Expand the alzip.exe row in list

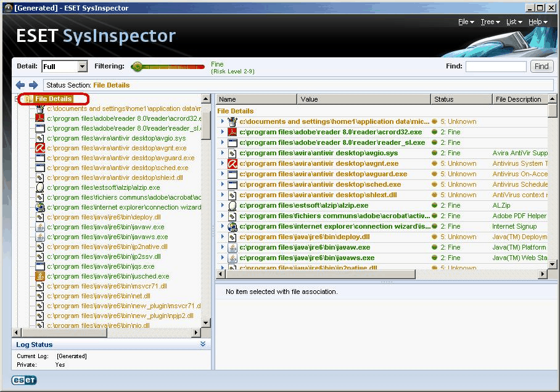[223, 205]
